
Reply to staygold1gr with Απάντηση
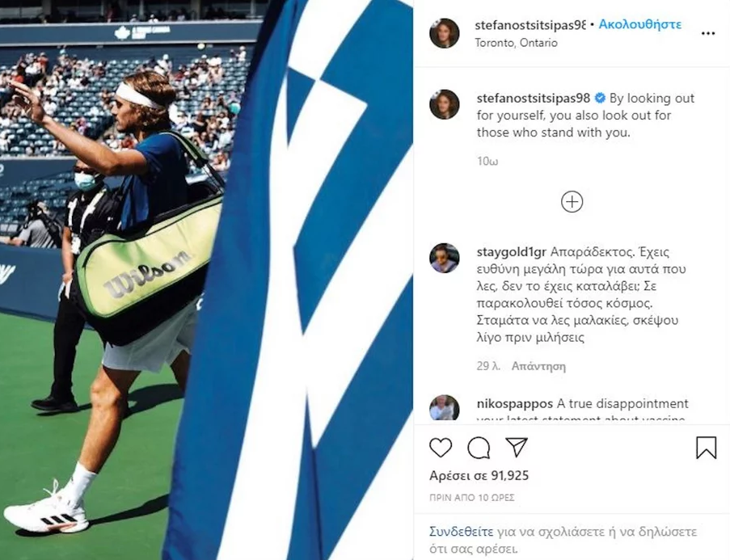point(538,366)
